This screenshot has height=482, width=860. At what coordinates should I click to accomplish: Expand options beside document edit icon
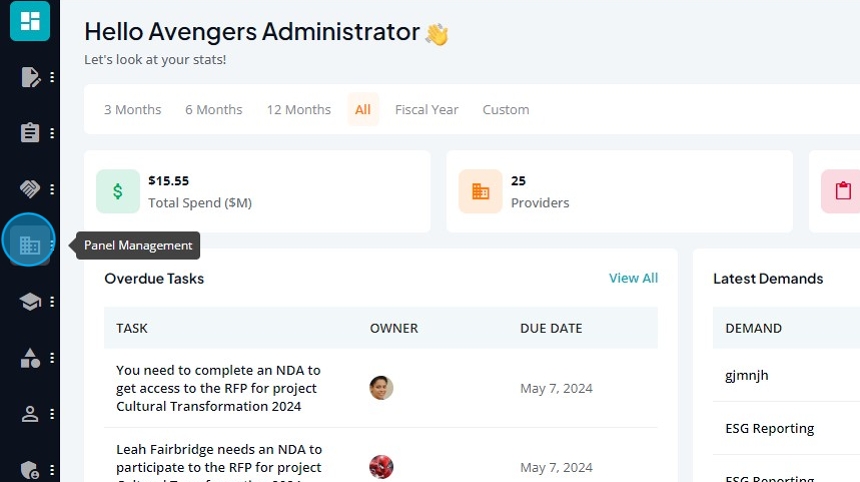[x=52, y=77]
